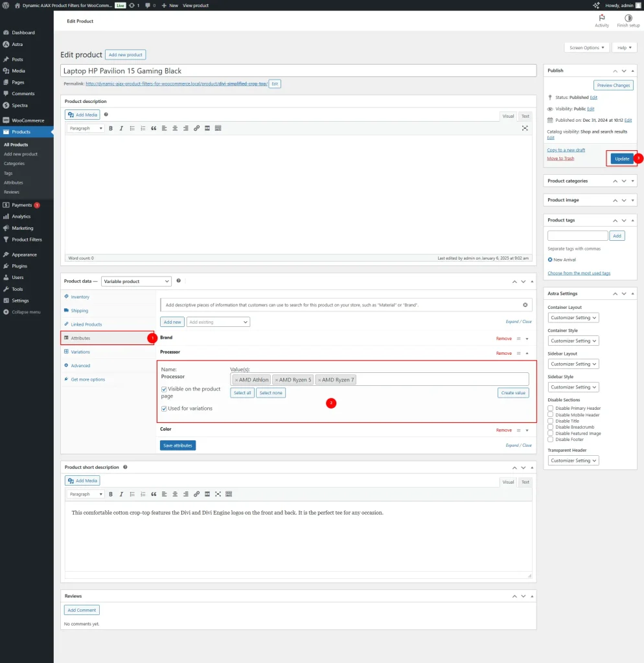Click Copy to a new draft link
Viewport: 644px width, 663px height.
[x=566, y=150]
